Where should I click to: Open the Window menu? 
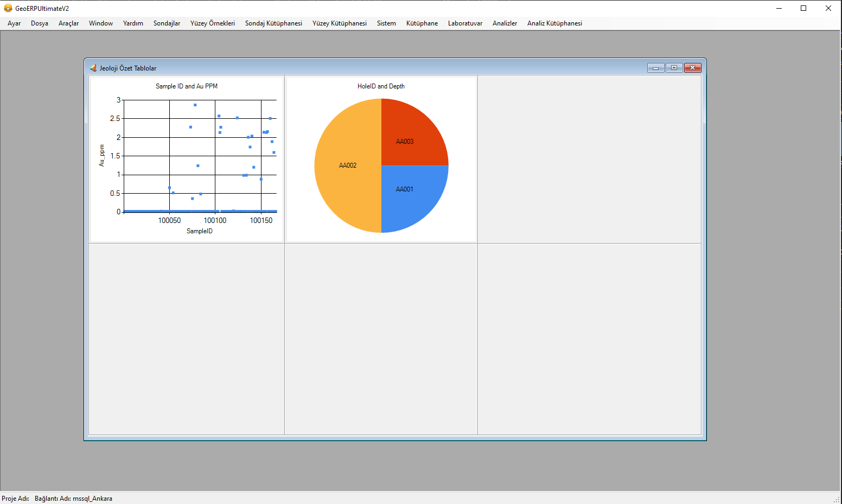(x=101, y=23)
